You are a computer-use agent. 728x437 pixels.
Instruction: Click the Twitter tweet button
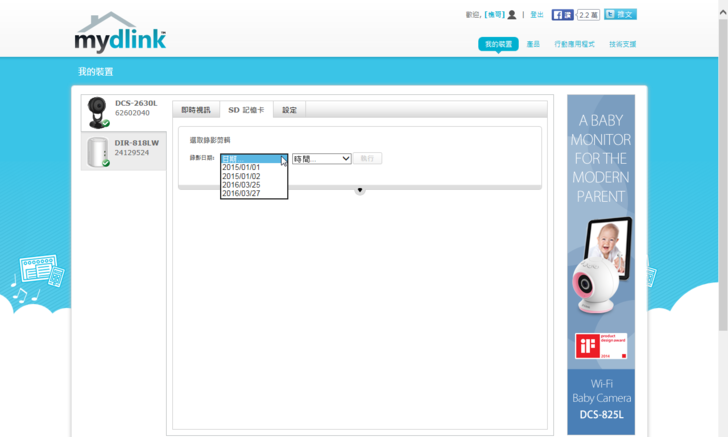point(620,14)
